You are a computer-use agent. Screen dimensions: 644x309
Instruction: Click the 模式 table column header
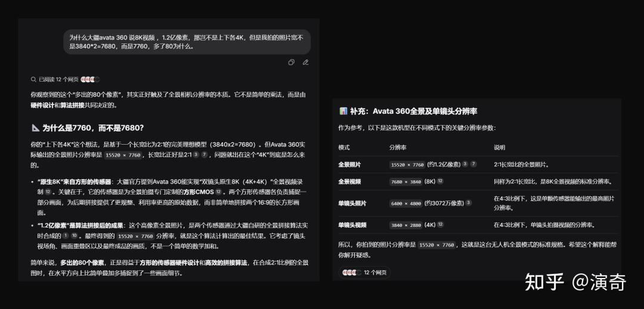tap(344, 148)
